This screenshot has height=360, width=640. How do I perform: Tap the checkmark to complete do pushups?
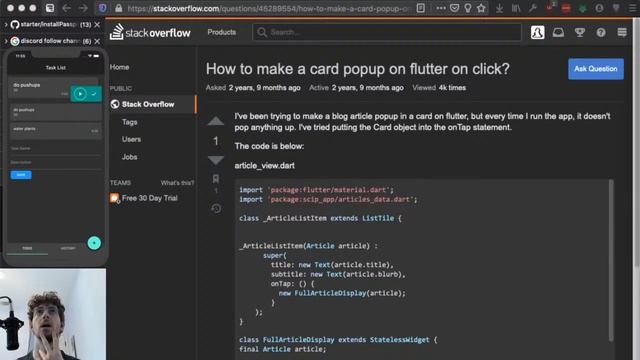click(x=94, y=94)
